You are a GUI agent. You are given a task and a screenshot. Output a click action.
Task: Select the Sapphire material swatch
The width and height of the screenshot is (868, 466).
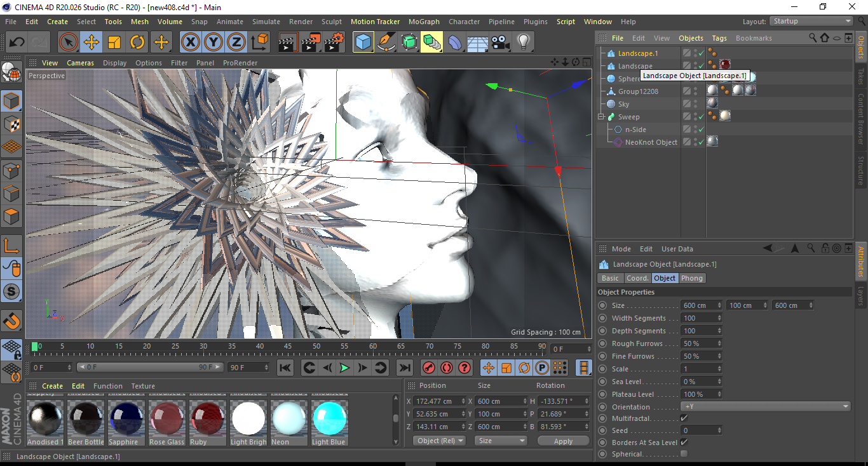click(126, 419)
